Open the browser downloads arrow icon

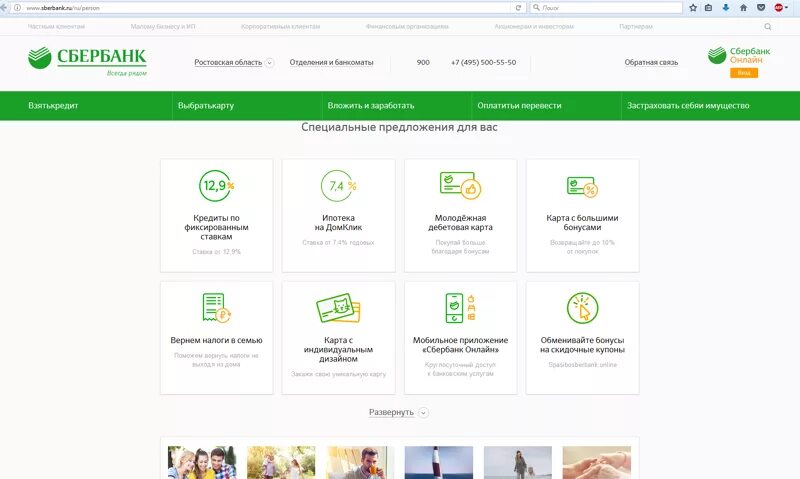726,8
